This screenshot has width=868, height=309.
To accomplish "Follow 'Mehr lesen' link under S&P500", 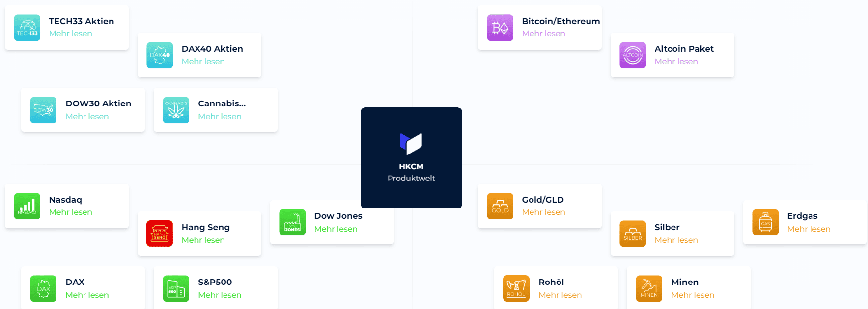I will click(x=220, y=295).
